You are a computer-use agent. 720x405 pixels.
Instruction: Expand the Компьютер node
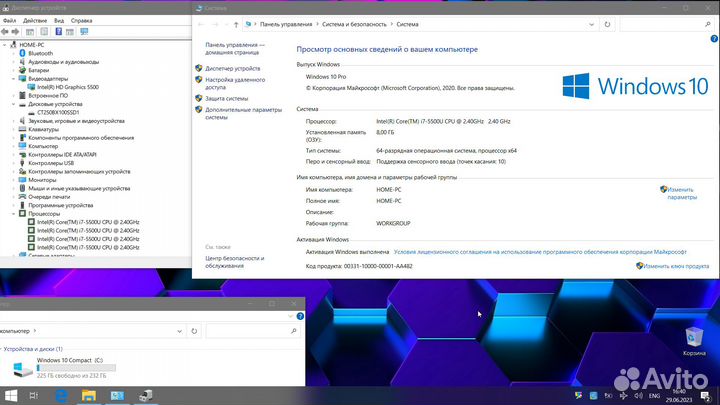point(14,146)
